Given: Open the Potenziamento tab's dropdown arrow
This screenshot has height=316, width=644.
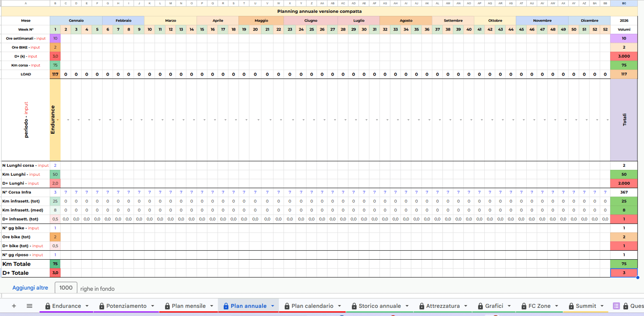Looking at the screenshot, I should [153, 306].
